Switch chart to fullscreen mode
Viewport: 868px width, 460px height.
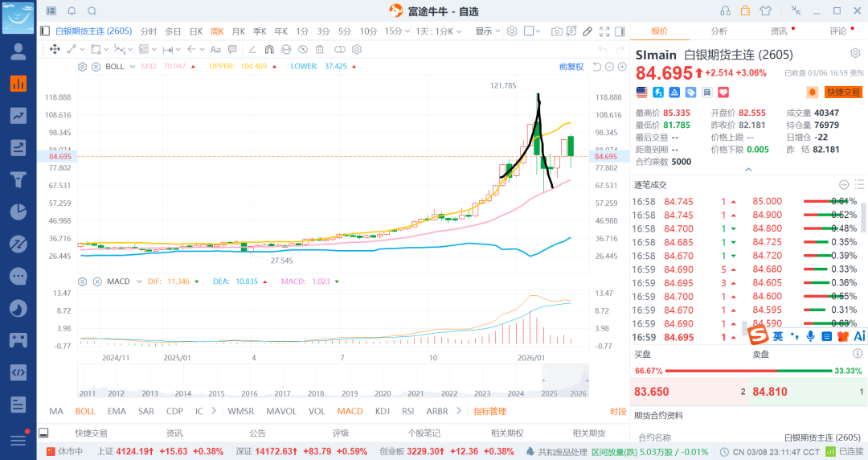604,31
